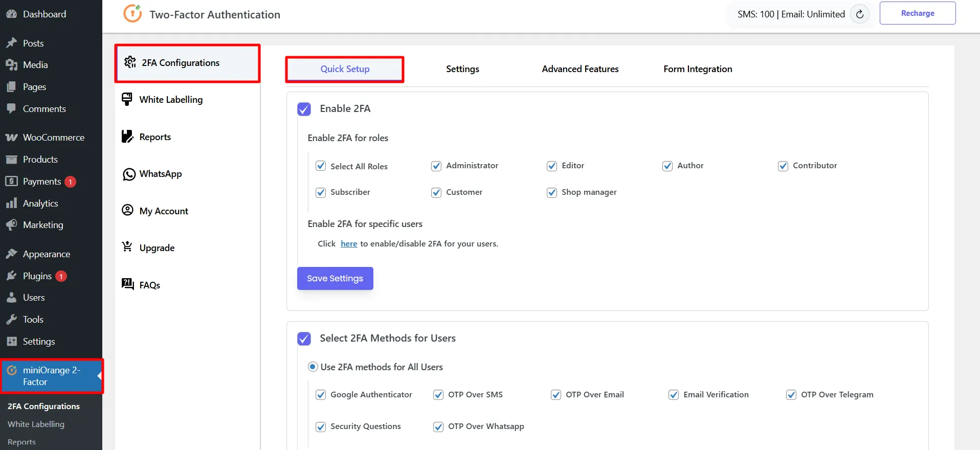Click the Comments bubble icon
Viewport: 980px width, 450px height.
(11, 108)
